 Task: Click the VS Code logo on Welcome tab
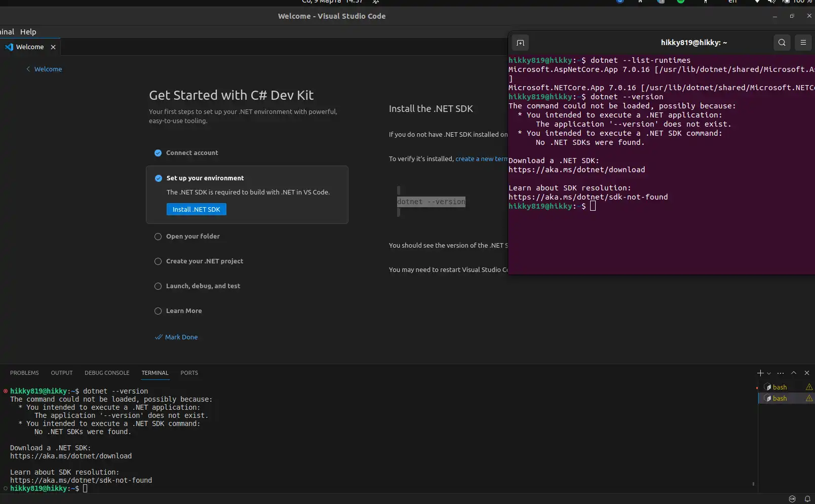[9, 47]
